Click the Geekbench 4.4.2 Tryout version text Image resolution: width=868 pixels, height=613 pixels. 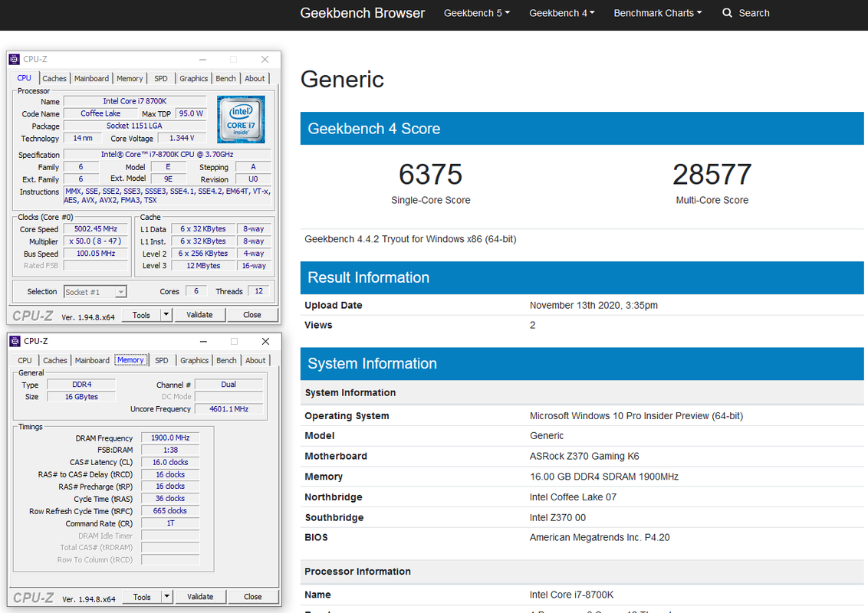coord(410,239)
